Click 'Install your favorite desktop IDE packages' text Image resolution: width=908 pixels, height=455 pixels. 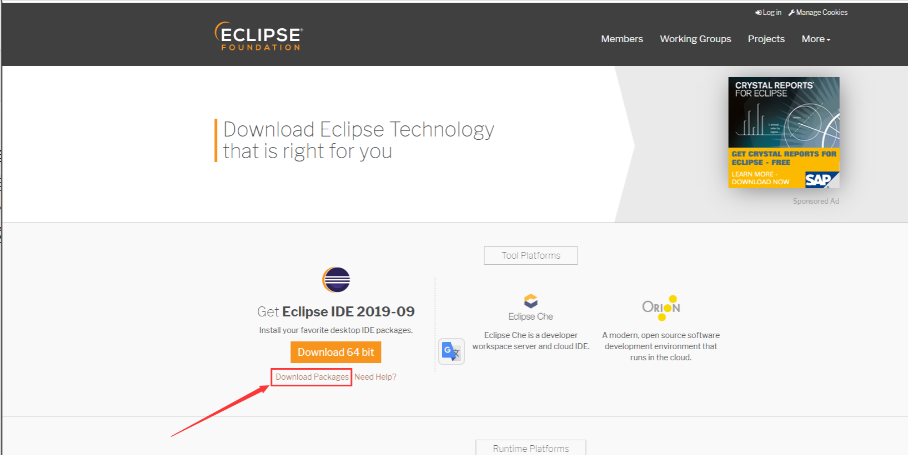(x=336, y=331)
